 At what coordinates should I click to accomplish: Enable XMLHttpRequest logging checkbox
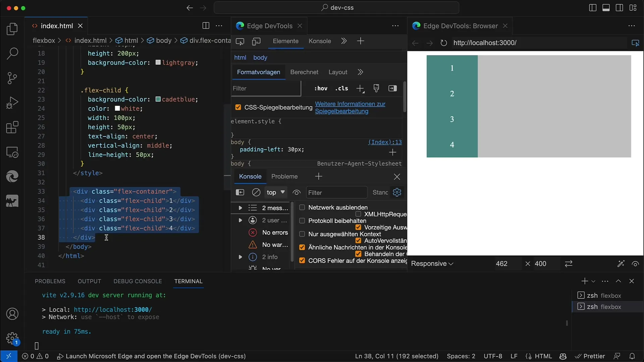(358, 214)
